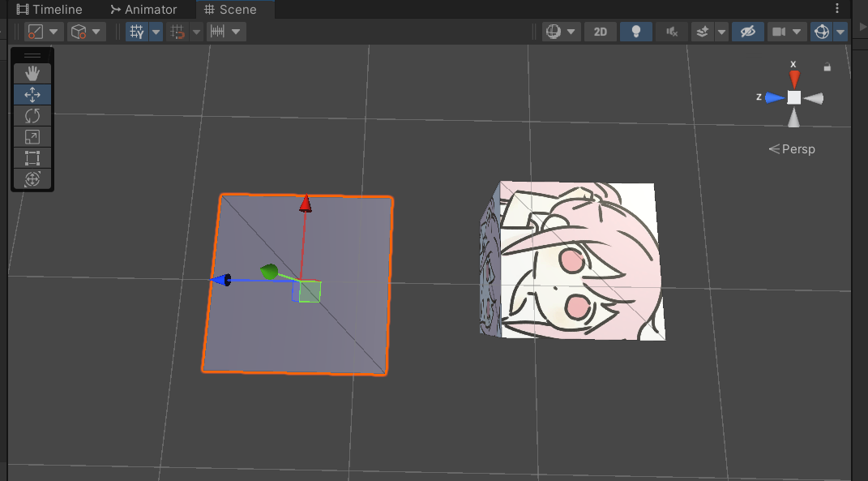The height and width of the screenshot is (481, 868).
Task: Select the Hand view tool
Action: point(32,73)
